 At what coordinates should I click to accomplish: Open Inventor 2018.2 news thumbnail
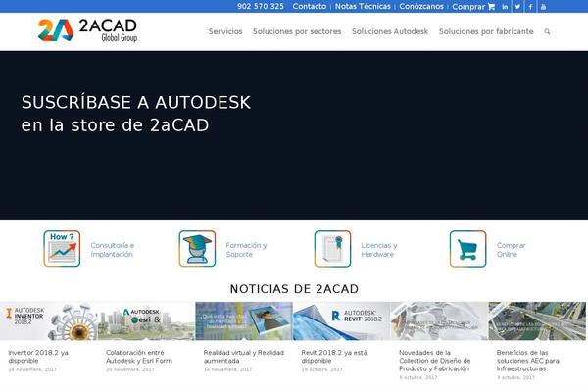(x=49, y=321)
